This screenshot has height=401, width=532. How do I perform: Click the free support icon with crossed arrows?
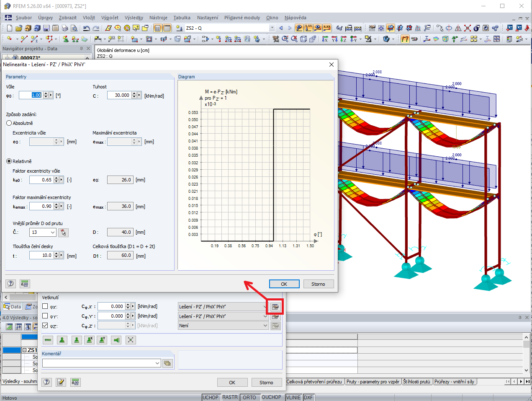(131, 340)
